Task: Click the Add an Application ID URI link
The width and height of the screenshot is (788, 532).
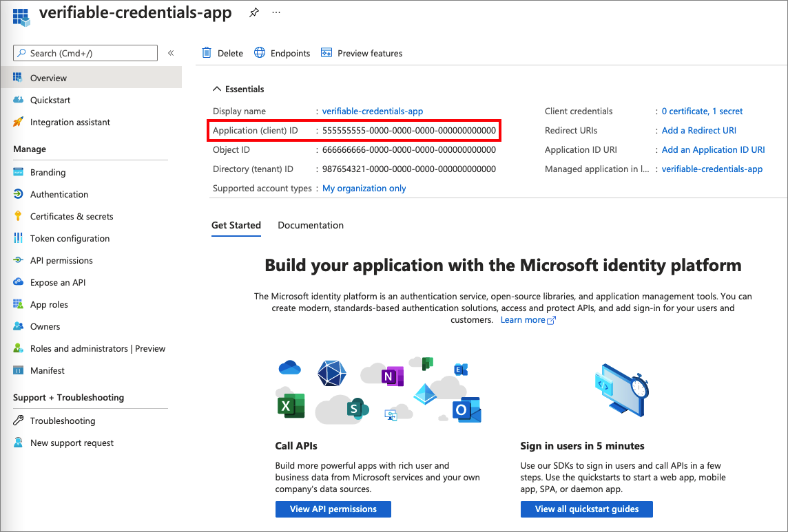Action: point(713,150)
